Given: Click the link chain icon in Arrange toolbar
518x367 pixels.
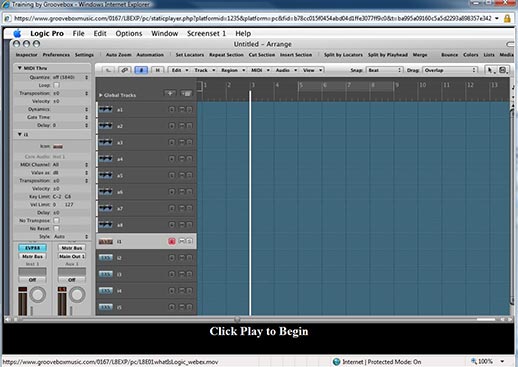Looking at the screenshot, I should [x=124, y=70].
